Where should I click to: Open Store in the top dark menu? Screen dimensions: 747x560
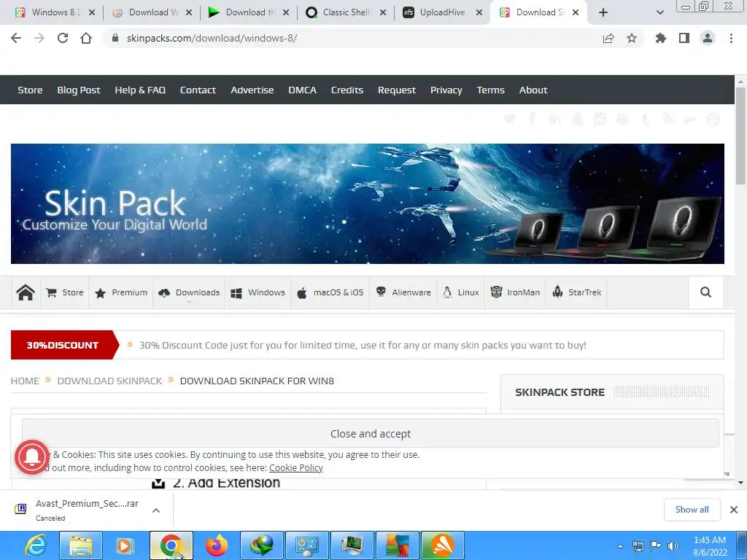pyautogui.click(x=30, y=90)
